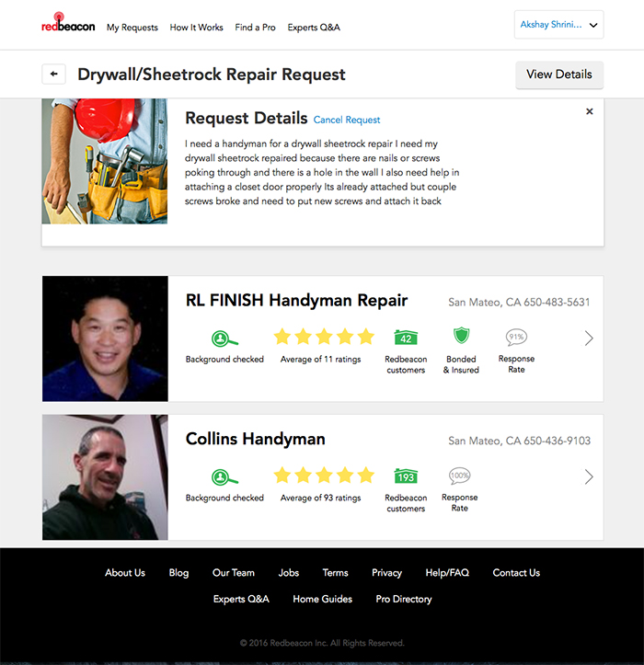644x665 pixels.
Task: Click RL FINISH profile photo
Action: [105, 338]
